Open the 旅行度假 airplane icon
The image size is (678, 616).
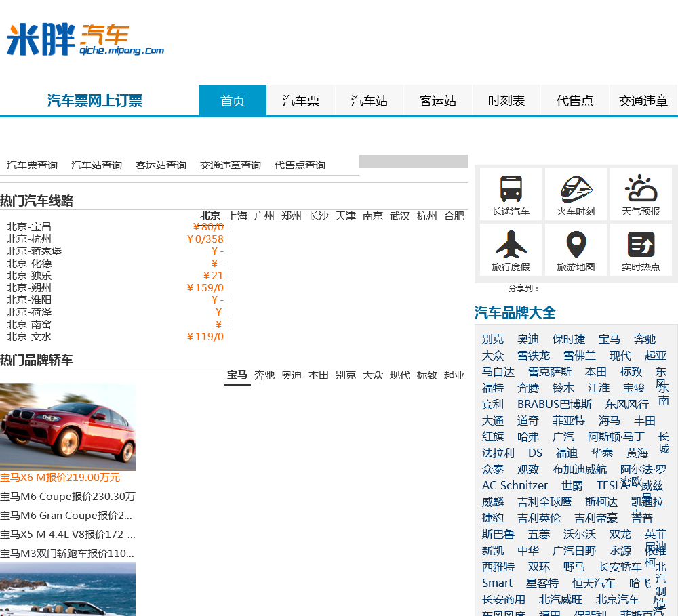(511, 250)
